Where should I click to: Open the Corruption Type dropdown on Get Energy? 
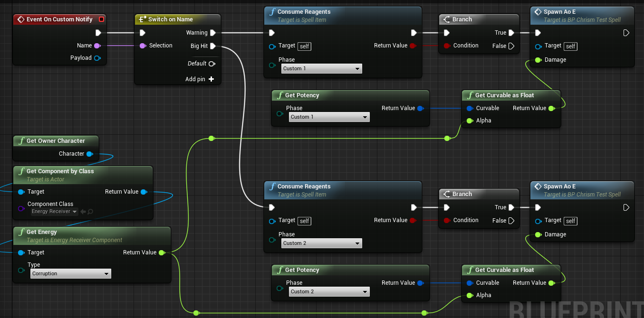click(x=70, y=274)
